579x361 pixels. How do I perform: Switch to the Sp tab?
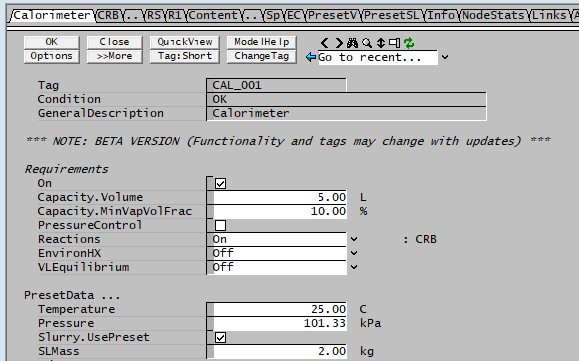tap(273, 16)
